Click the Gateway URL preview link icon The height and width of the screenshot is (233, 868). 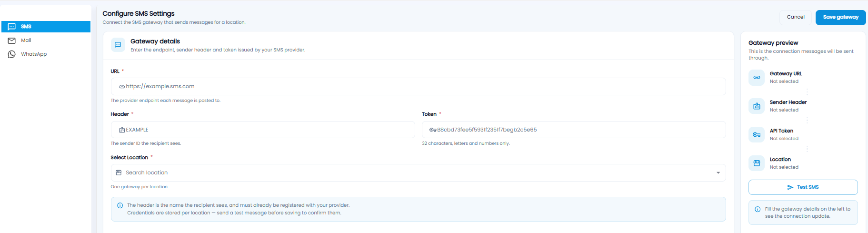pyautogui.click(x=757, y=78)
